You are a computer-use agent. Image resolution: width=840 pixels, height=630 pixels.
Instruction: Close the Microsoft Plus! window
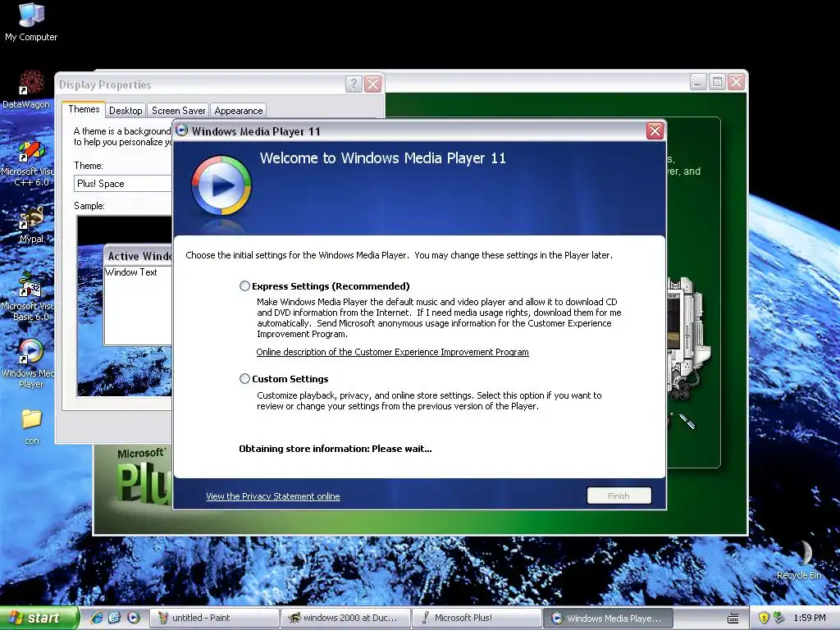point(736,82)
